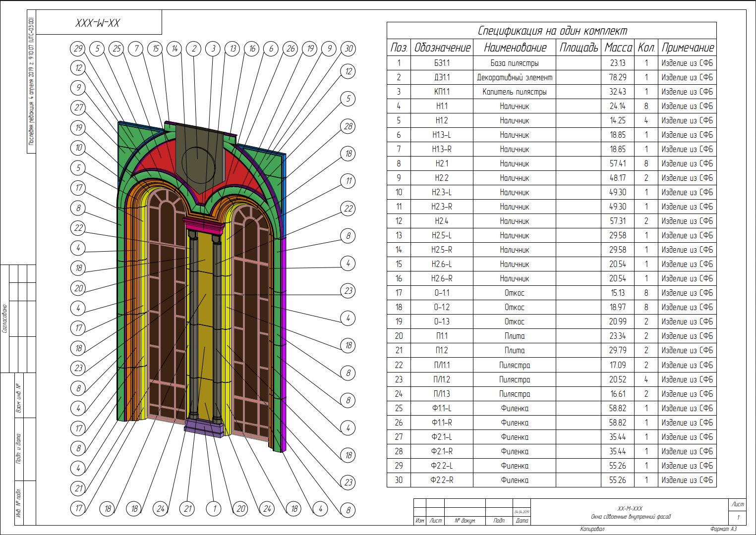Click callout balloon 16 on the drawing
This screenshot has width=756, height=535.
coord(252,49)
